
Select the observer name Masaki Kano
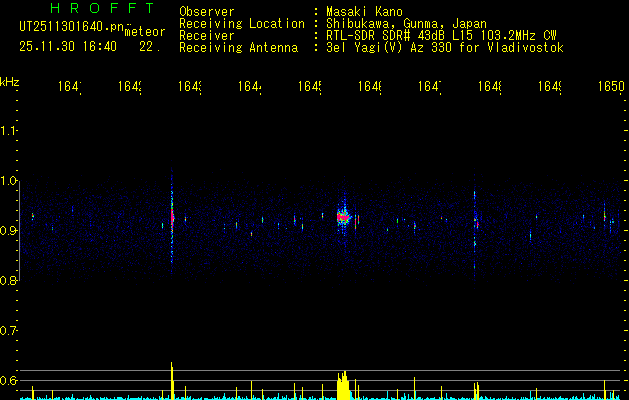coord(364,12)
